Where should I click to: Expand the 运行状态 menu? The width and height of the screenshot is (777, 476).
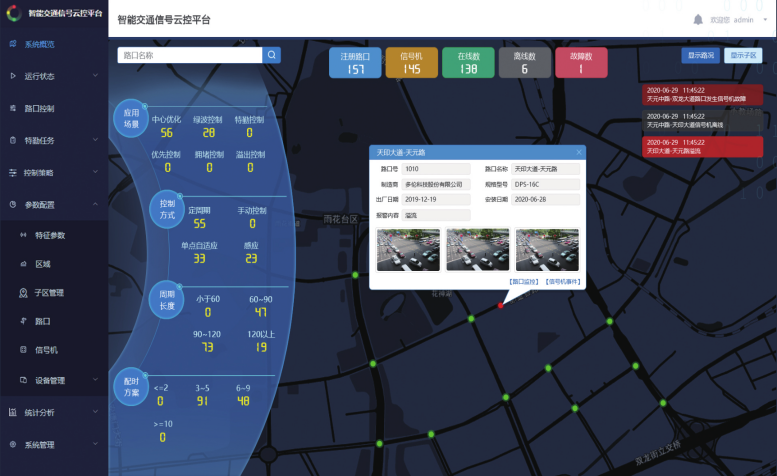coord(53,76)
